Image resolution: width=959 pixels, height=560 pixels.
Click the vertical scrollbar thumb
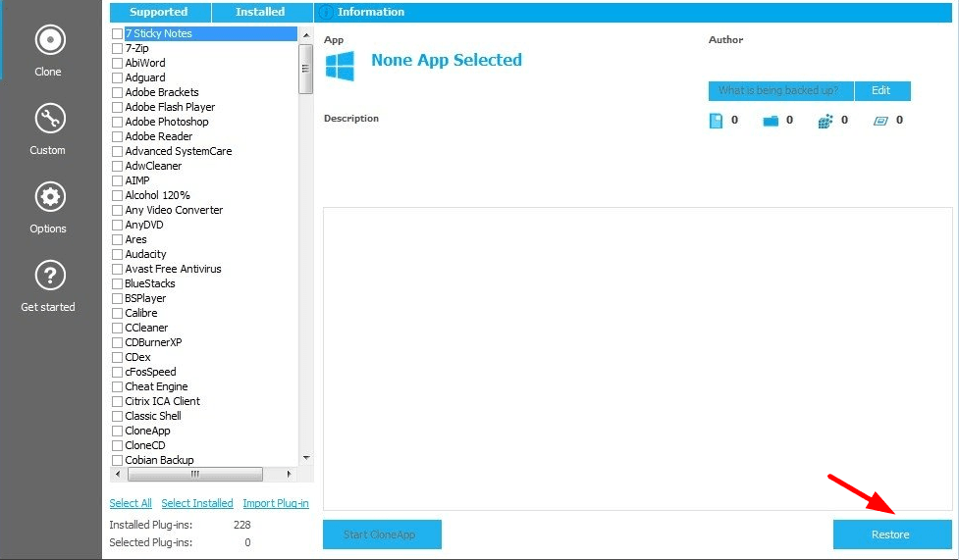[306, 69]
